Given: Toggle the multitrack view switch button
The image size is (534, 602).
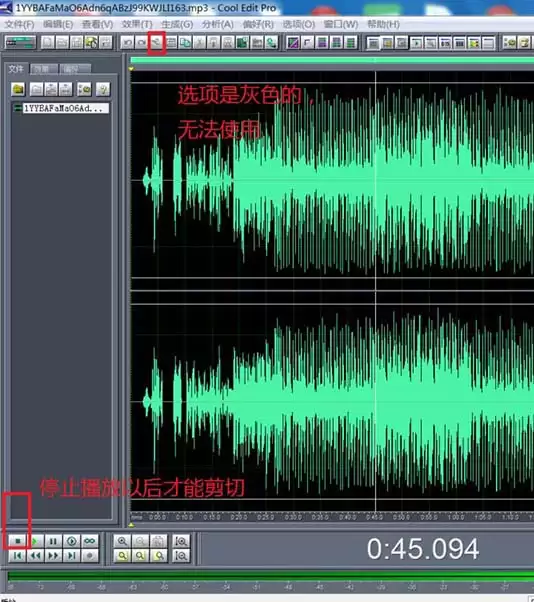Looking at the screenshot, I should pos(20,43).
